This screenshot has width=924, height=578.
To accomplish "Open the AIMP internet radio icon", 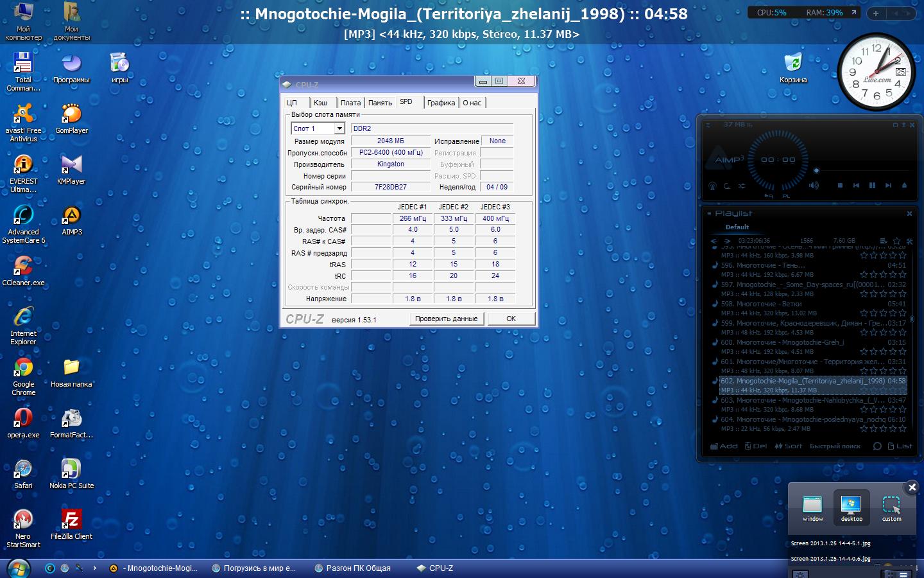I will [x=712, y=186].
